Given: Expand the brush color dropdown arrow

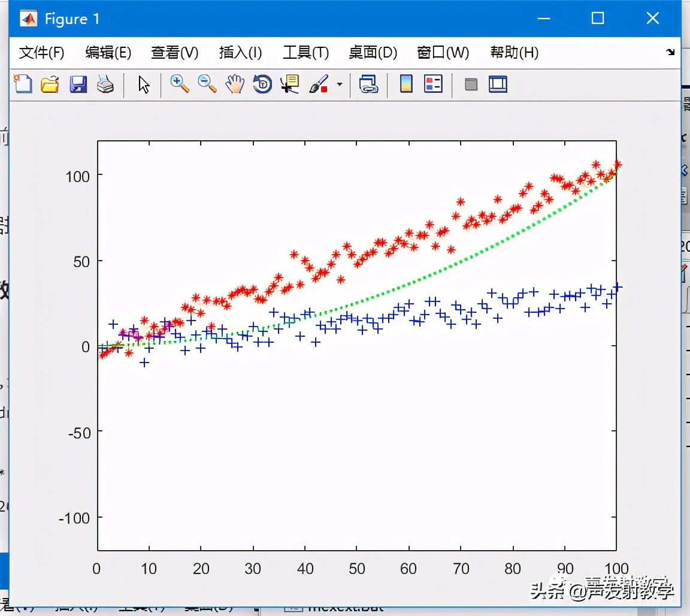Looking at the screenshot, I should [340, 84].
